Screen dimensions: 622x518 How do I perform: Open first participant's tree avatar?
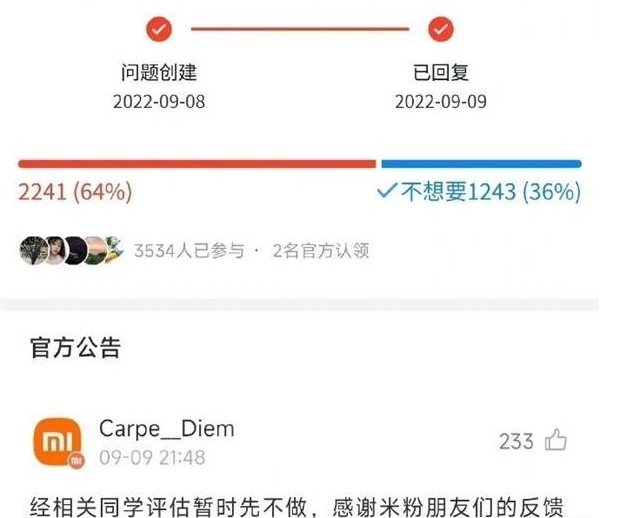coord(34,250)
